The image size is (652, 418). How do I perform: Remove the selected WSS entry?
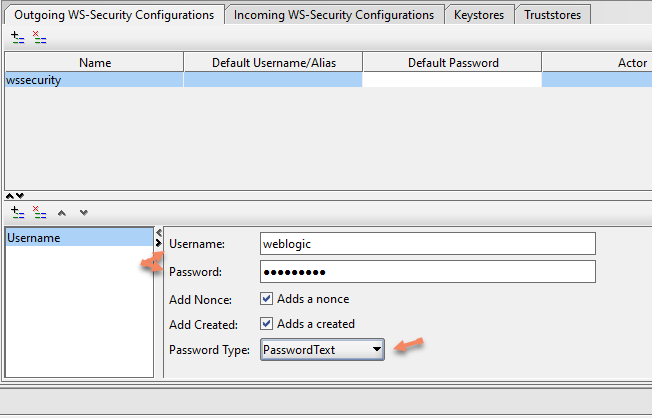pyautogui.click(x=39, y=212)
